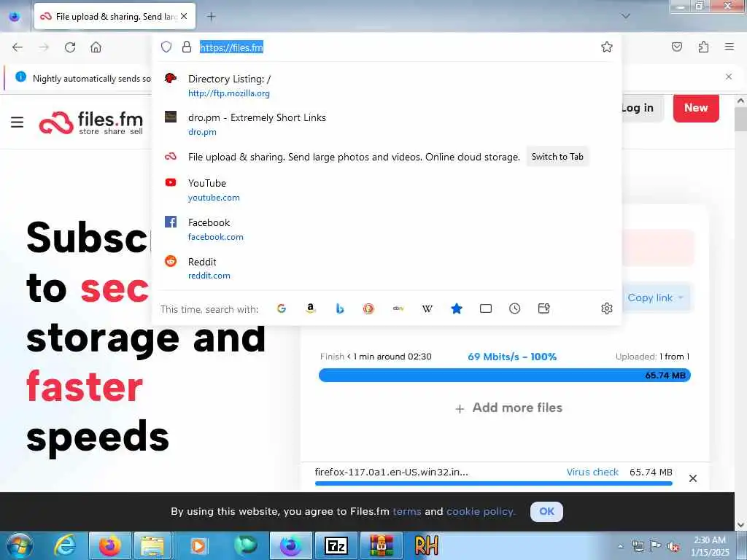Viewport: 747px width, 560px height.
Task: Choose the Facebook suggestion
Action: 387,230
